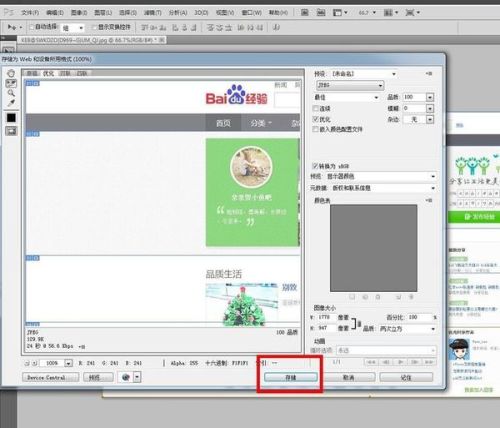
Task: Toggle the convert to sRGB checkbox
Action: (x=315, y=166)
